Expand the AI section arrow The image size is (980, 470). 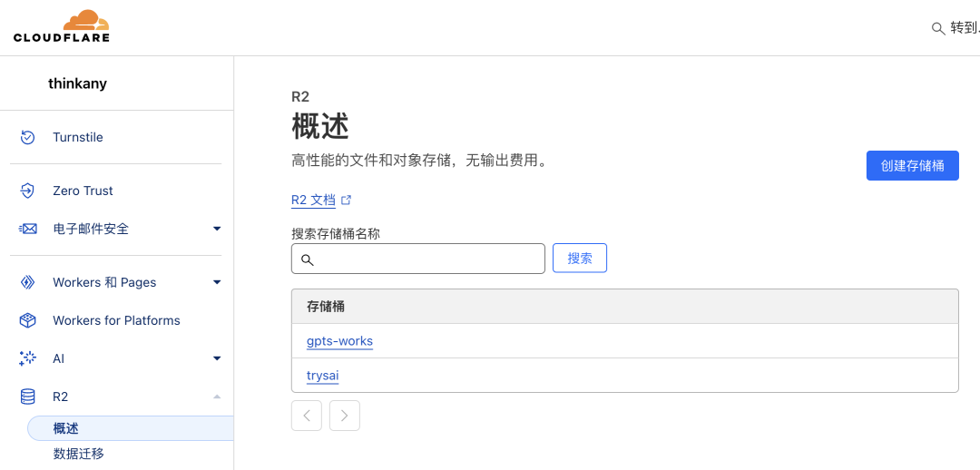pos(217,358)
